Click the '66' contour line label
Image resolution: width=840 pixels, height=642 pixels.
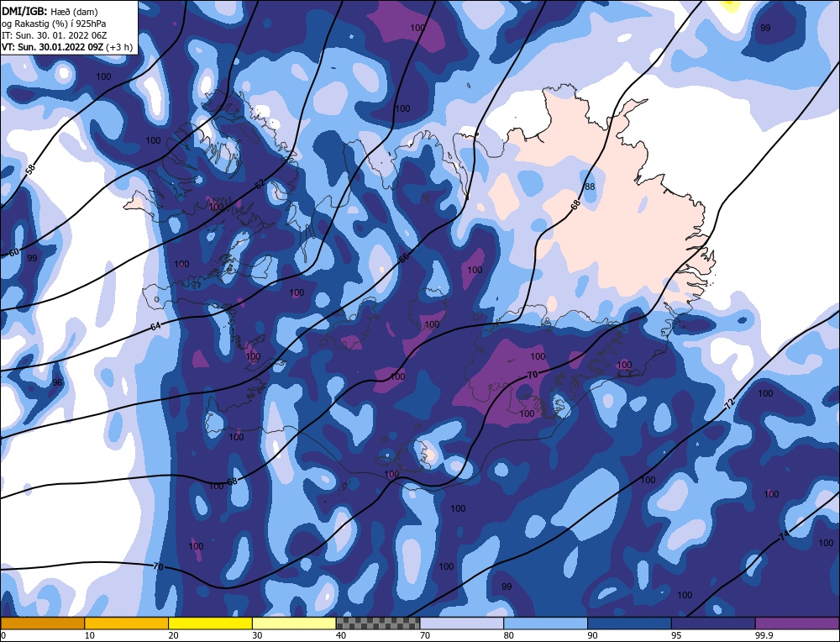[404, 257]
